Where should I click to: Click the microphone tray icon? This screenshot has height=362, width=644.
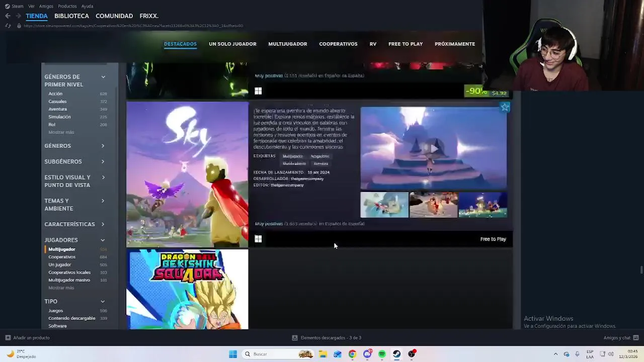coord(577,354)
